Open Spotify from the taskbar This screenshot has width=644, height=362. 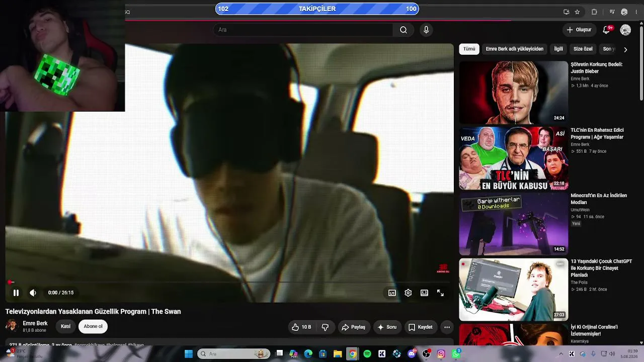point(367,354)
